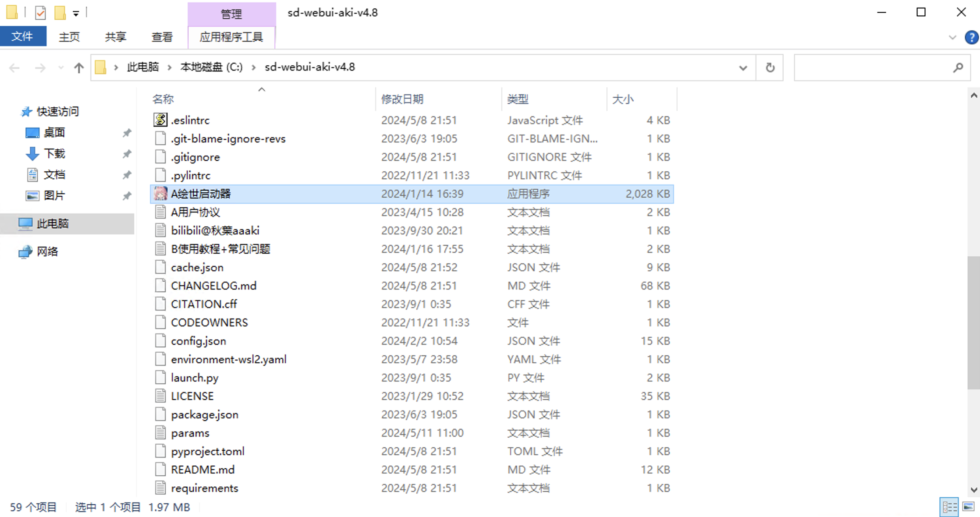Select 快速访问 in the navigation pane
Image resolution: width=980 pixels, height=517 pixels.
[x=57, y=111]
